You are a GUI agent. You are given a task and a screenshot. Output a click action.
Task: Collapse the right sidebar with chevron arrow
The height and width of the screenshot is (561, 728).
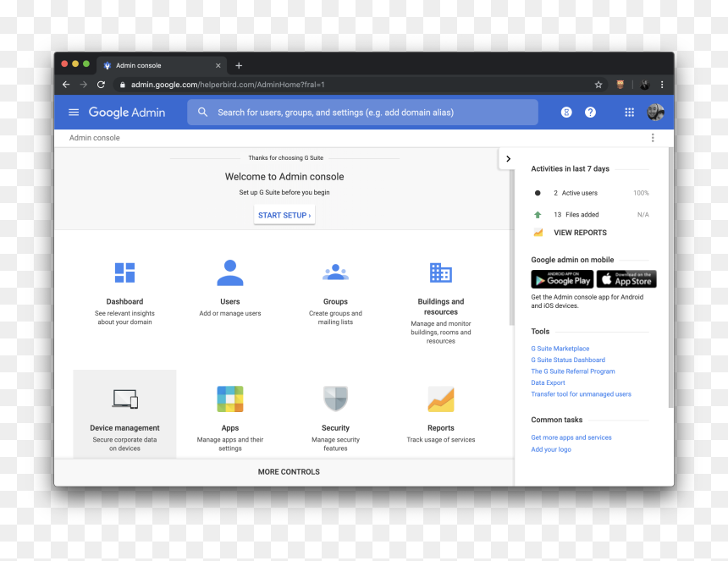click(508, 159)
